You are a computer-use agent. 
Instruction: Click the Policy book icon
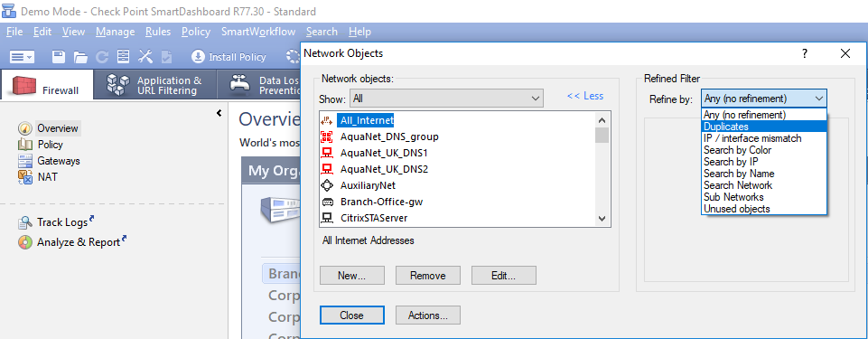pos(25,145)
